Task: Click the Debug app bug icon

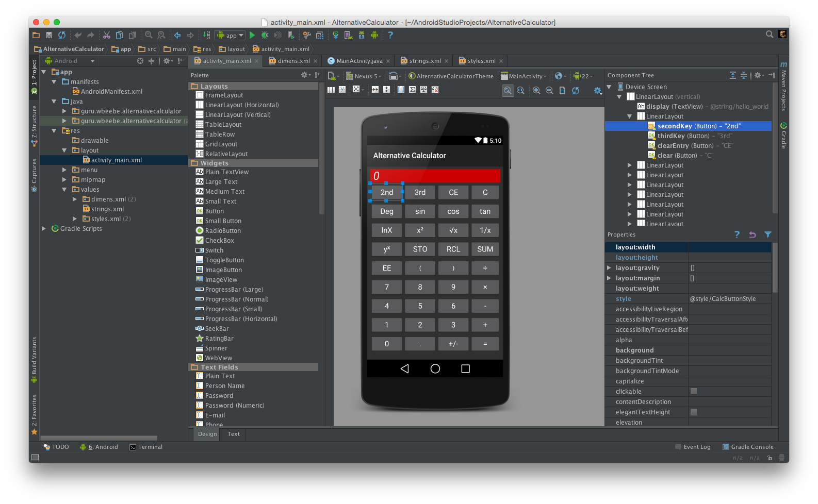Action: (x=265, y=35)
